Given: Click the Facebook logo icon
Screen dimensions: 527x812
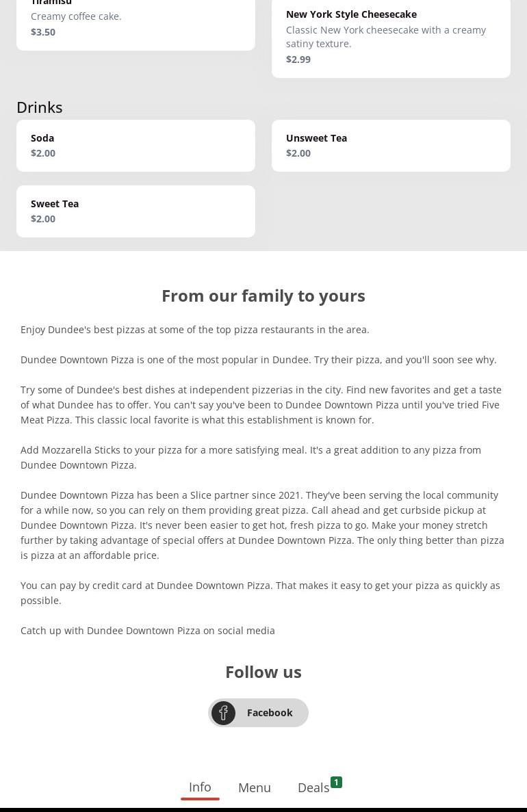Looking at the screenshot, I should pyautogui.click(x=223, y=713).
